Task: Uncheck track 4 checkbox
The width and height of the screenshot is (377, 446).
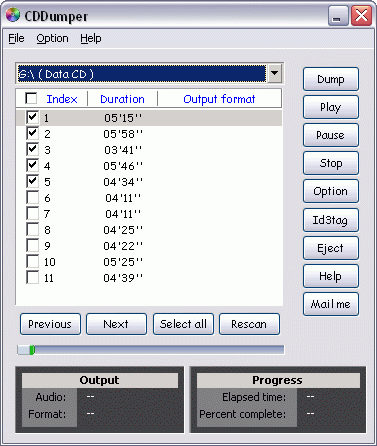Action: pyautogui.click(x=32, y=165)
